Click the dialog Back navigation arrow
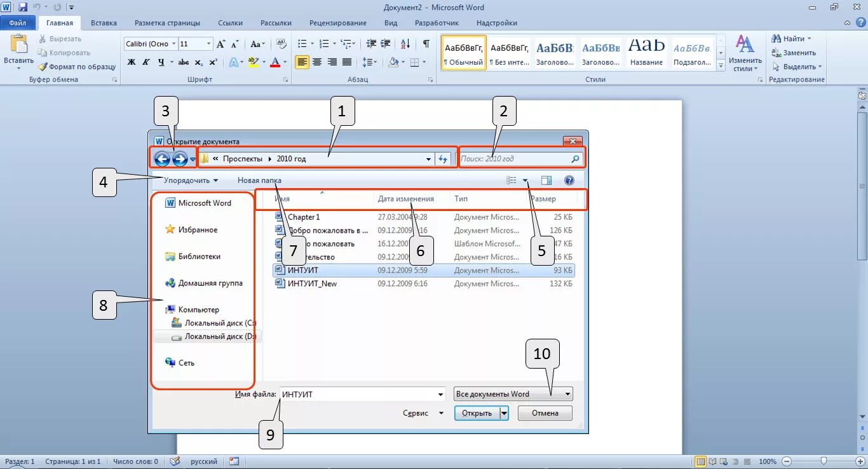The width and height of the screenshot is (868, 469). [x=162, y=159]
